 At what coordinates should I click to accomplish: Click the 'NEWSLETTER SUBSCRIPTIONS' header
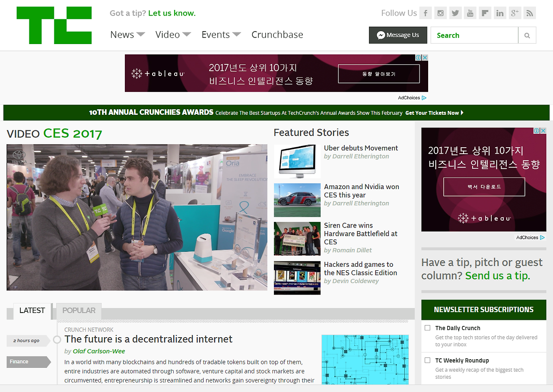tap(484, 310)
